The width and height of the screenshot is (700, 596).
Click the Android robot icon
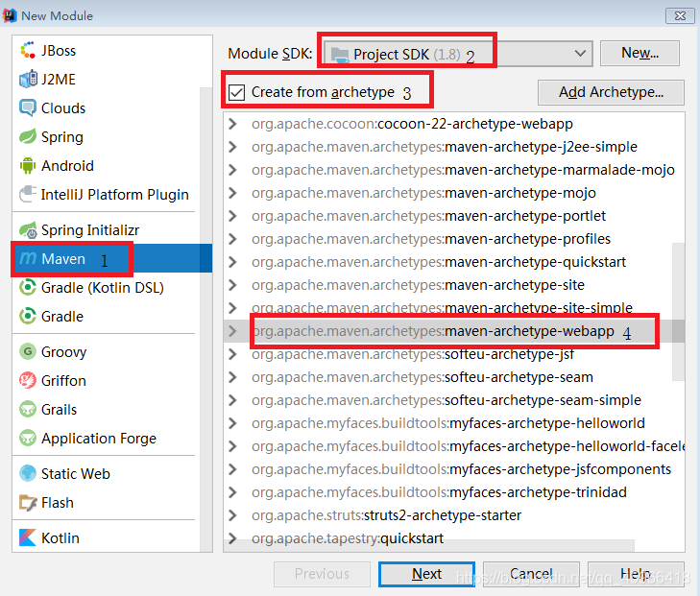click(x=28, y=165)
